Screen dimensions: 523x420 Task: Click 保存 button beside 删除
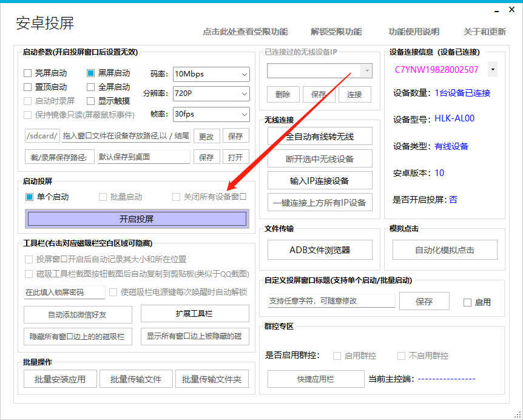point(319,95)
